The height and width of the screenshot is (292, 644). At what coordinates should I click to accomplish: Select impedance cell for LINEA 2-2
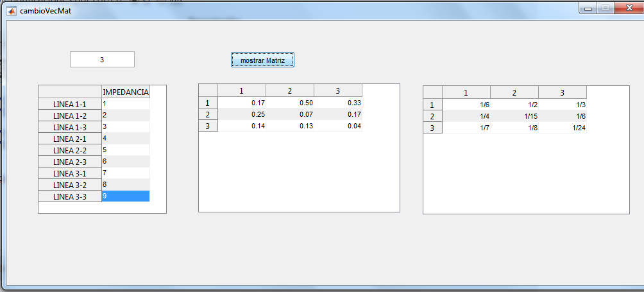125,150
